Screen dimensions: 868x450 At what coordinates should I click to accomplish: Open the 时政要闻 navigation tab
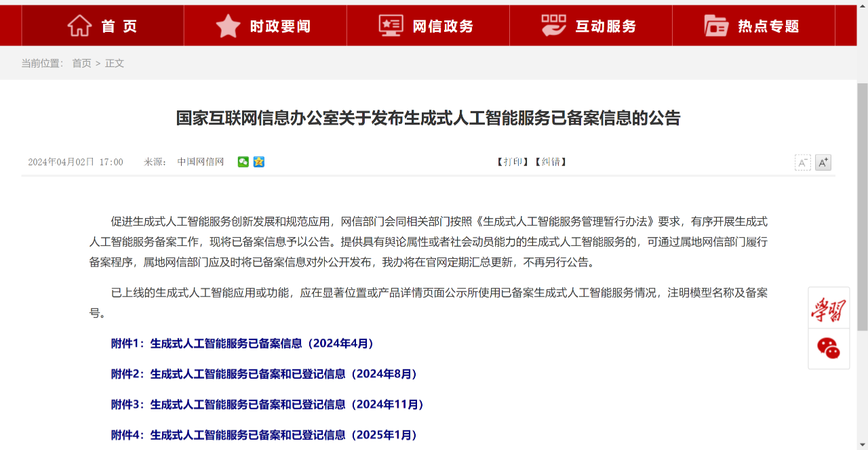(279, 26)
